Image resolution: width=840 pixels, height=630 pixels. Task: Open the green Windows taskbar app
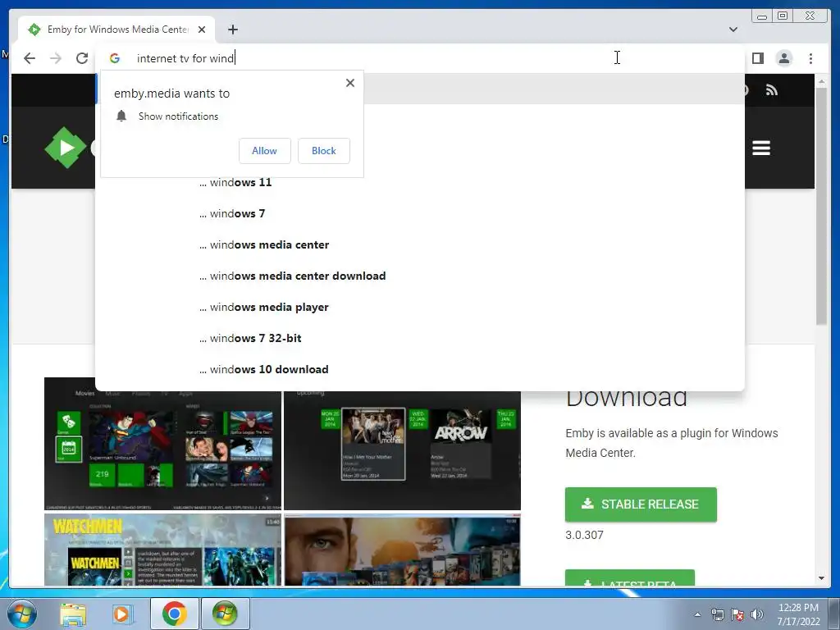click(x=225, y=614)
